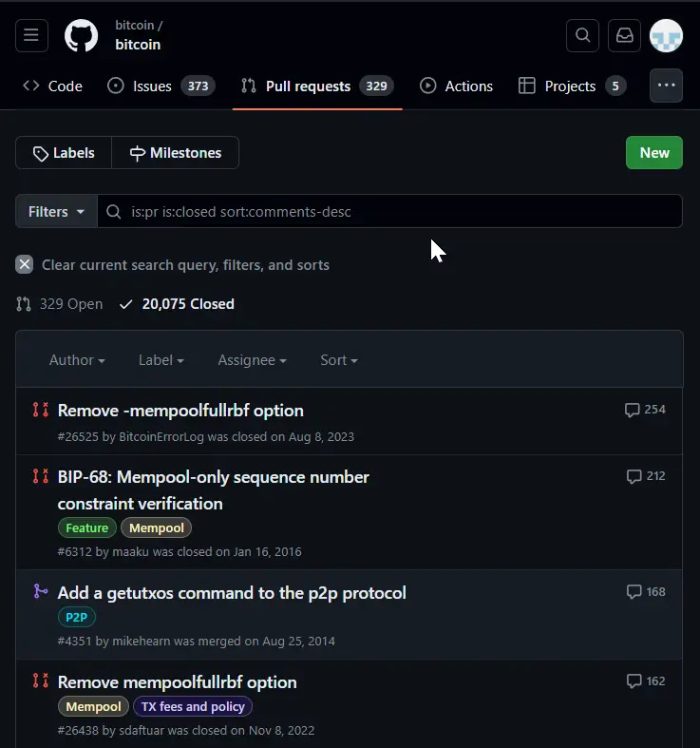
Task: Click comment bubble with 162 comments
Action: (x=646, y=681)
